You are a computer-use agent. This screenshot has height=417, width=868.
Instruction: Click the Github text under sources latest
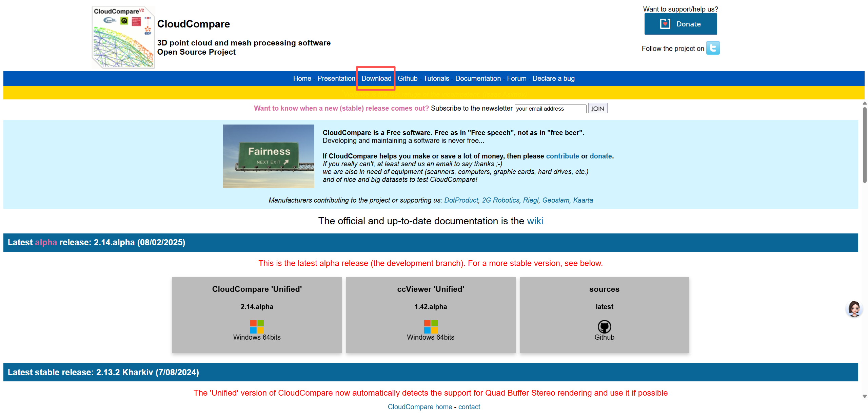[604, 337]
